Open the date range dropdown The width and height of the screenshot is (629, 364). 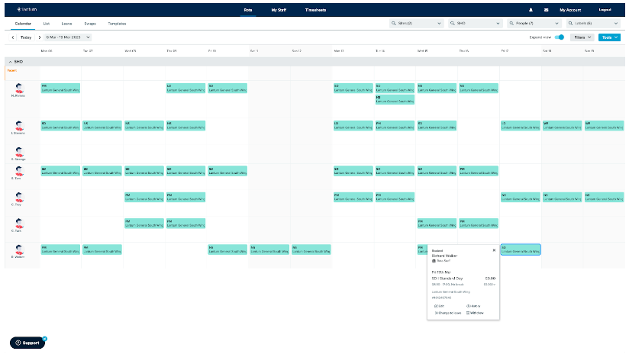coord(68,37)
